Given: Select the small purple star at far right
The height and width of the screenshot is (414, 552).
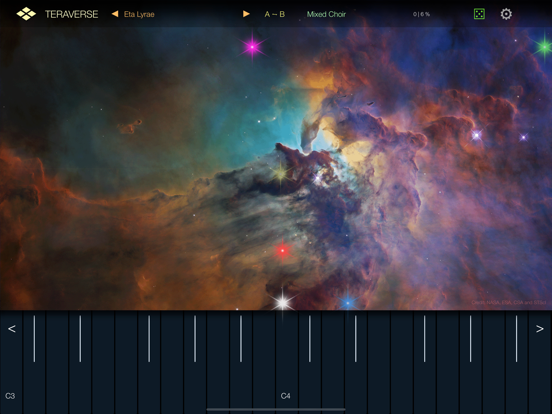Looking at the screenshot, I should [523, 137].
